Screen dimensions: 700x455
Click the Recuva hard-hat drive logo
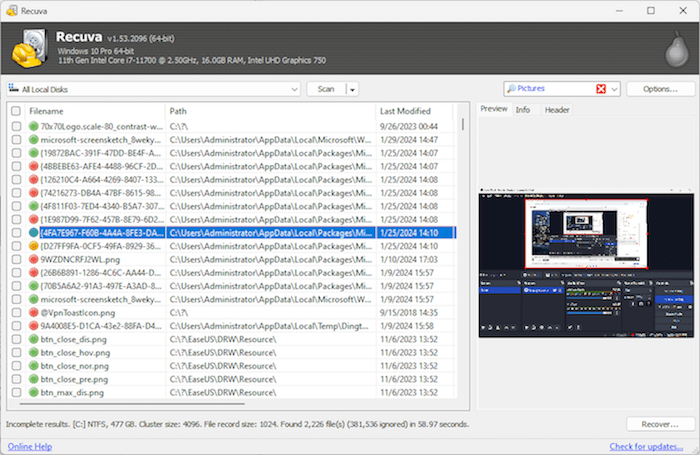point(30,48)
